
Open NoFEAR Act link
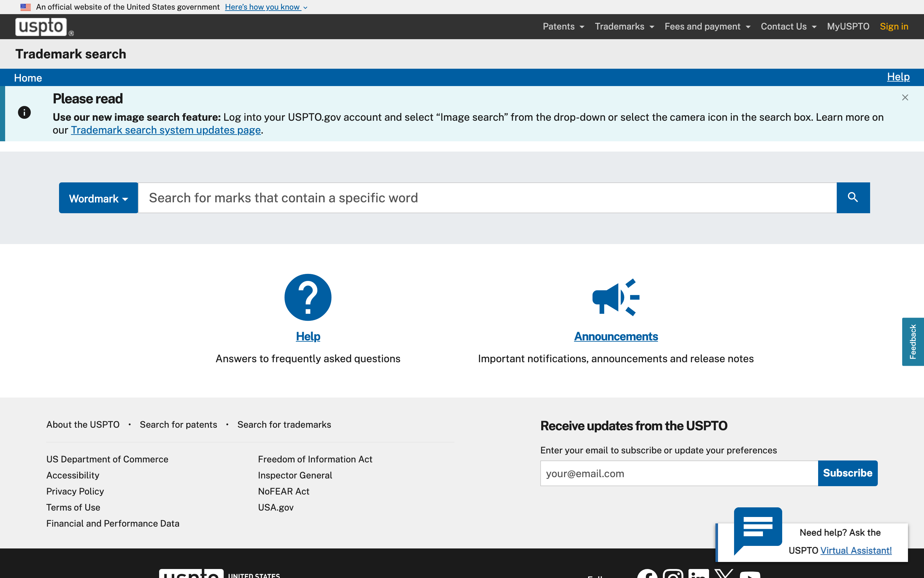283,491
